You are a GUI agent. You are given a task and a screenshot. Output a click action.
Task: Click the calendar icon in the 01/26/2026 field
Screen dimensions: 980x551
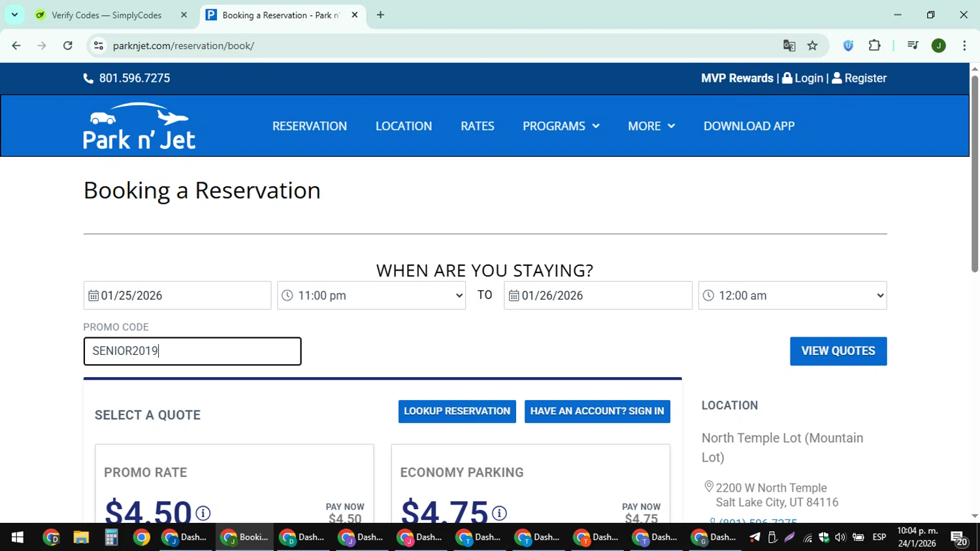point(514,295)
